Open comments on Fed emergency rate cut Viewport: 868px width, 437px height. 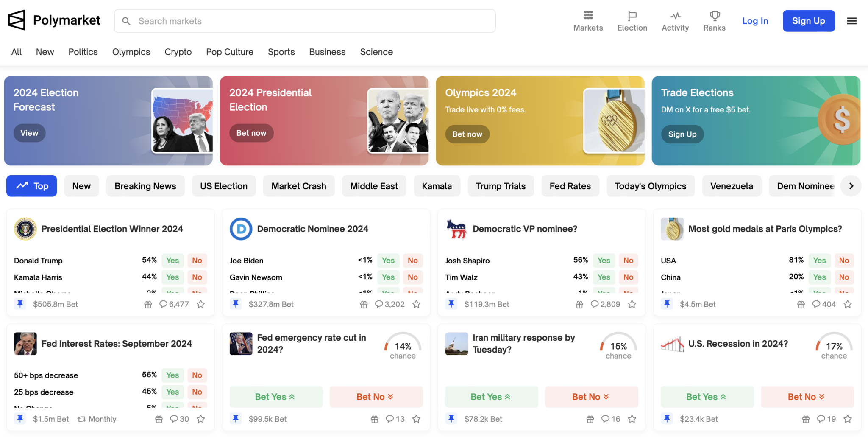(x=395, y=419)
